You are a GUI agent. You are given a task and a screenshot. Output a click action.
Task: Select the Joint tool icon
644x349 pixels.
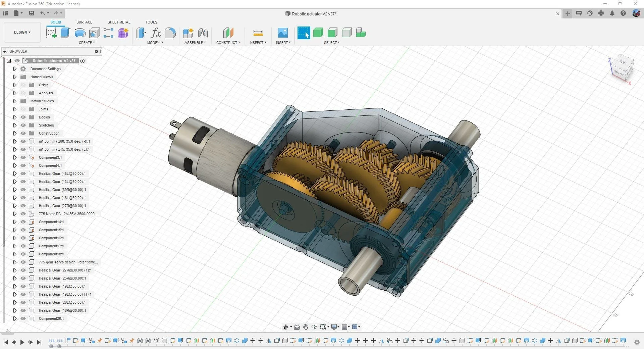[x=203, y=33]
